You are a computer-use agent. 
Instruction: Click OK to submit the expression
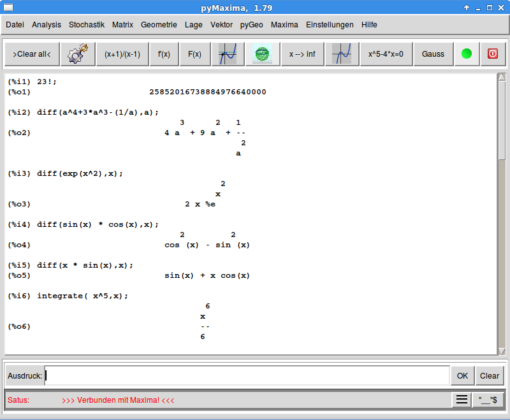(x=462, y=376)
